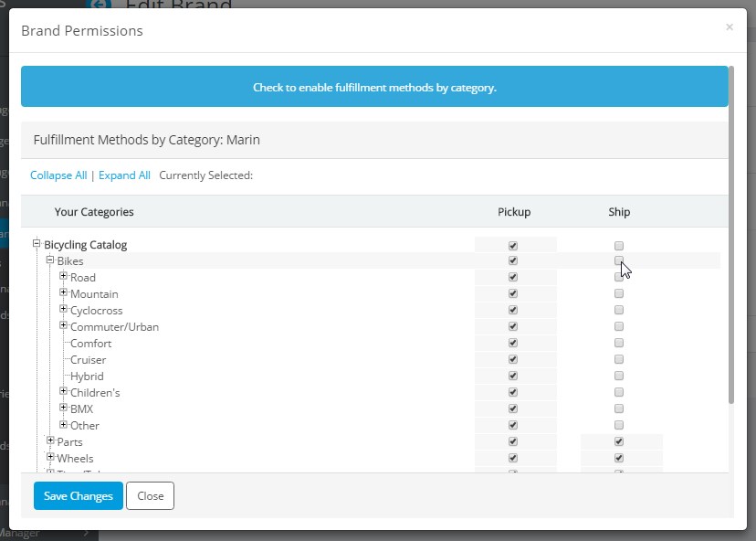Image resolution: width=756 pixels, height=541 pixels.
Task: Expand the Parts category node
Action: 51,441
